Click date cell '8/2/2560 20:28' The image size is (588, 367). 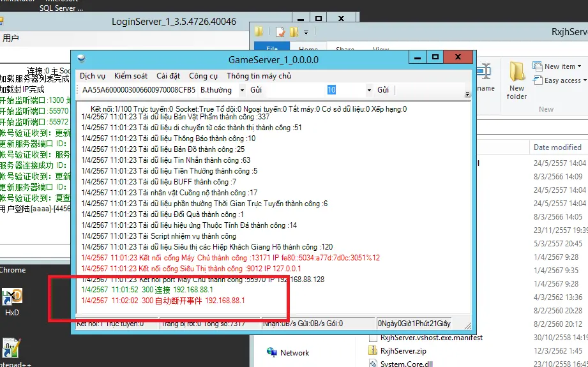(x=558, y=311)
